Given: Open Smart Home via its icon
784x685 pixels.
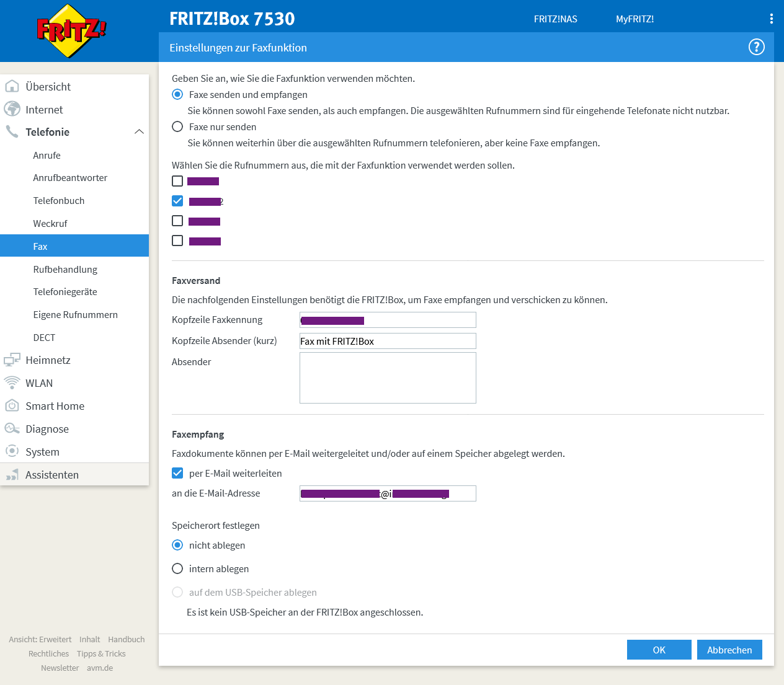Looking at the screenshot, I should [x=12, y=405].
